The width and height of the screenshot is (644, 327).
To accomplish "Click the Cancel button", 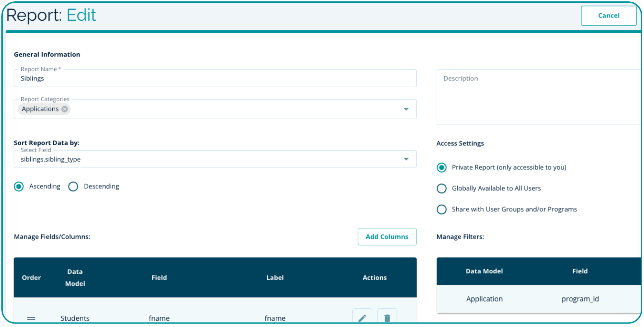I will (x=608, y=16).
